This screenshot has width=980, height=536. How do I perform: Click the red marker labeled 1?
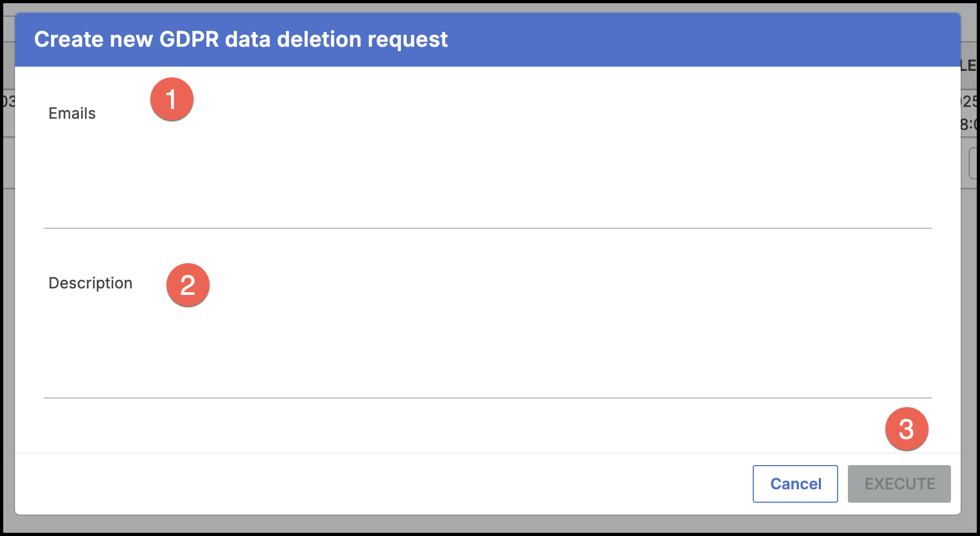[172, 99]
